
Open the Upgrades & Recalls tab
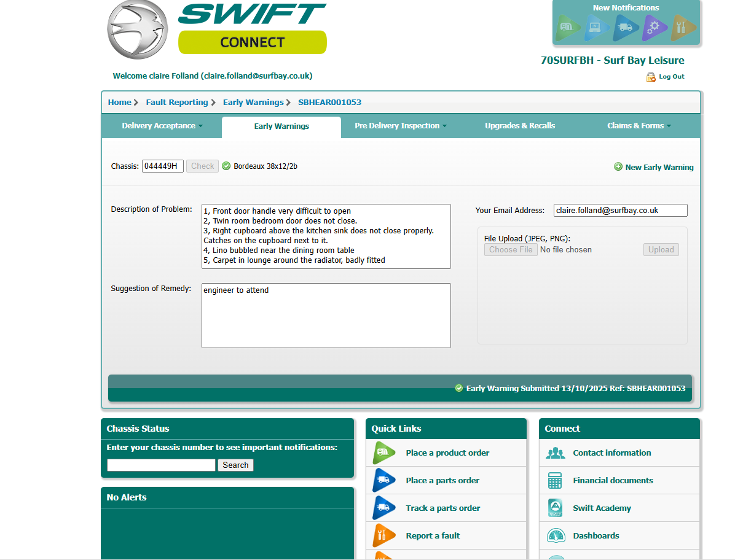coord(520,125)
